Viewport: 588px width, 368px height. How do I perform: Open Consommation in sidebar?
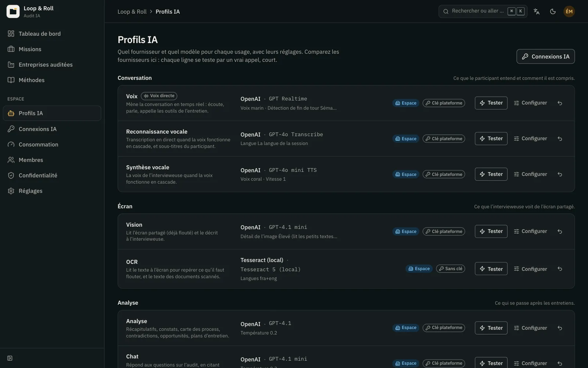[52, 144]
